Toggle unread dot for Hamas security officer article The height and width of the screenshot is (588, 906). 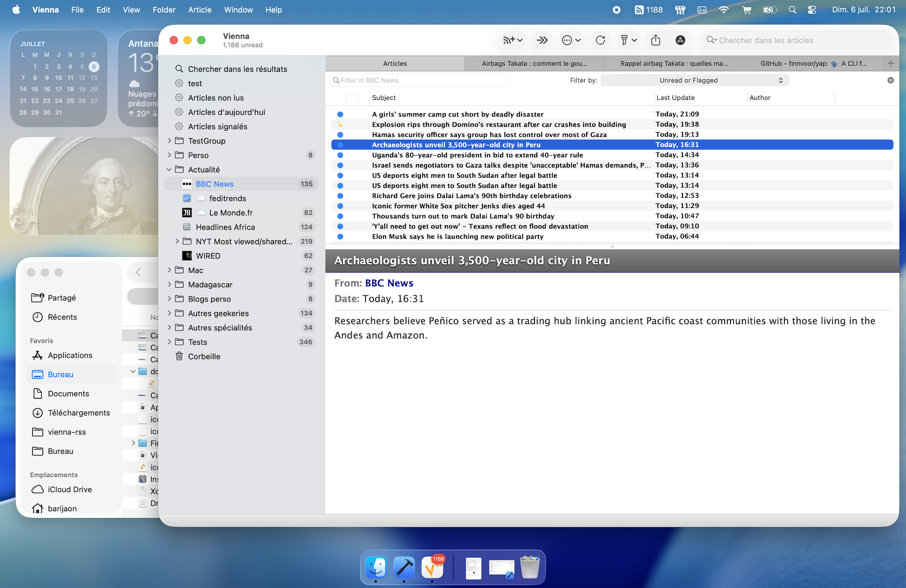[x=340, y=135]
